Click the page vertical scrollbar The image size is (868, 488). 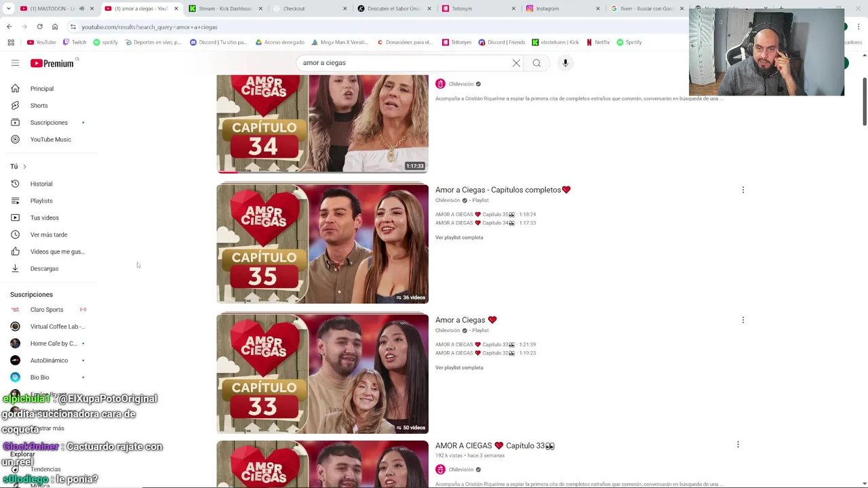coord(865,102)
